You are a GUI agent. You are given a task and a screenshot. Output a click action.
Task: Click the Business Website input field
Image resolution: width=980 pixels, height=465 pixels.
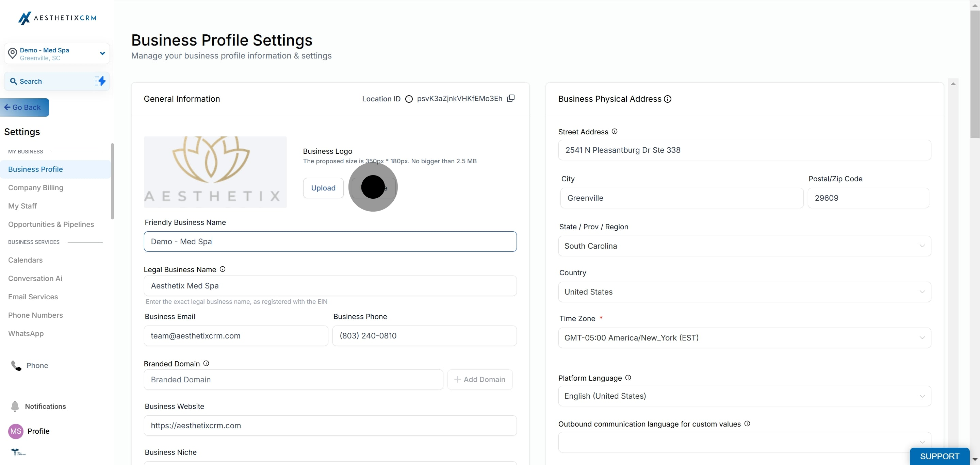pos(330,426)
